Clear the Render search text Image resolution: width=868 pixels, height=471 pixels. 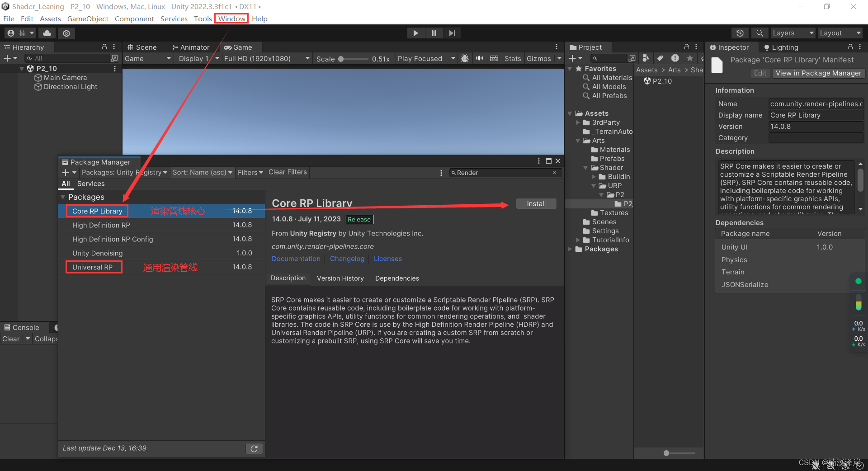(554, 173)
